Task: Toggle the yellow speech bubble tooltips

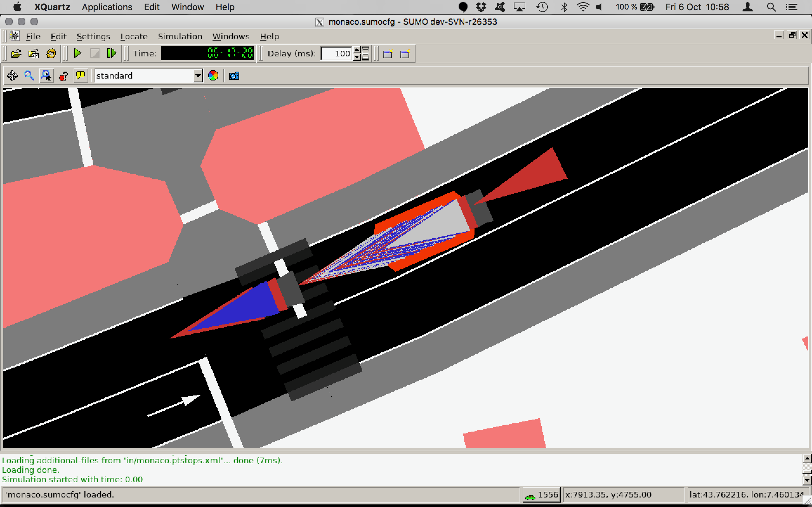Action: click(81, 76)
